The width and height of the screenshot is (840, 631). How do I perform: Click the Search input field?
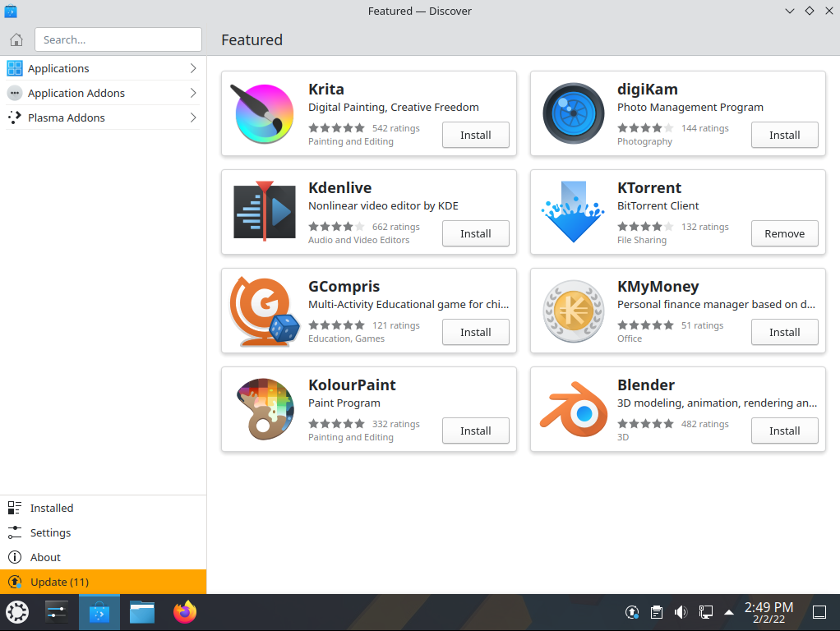(118, 39)
